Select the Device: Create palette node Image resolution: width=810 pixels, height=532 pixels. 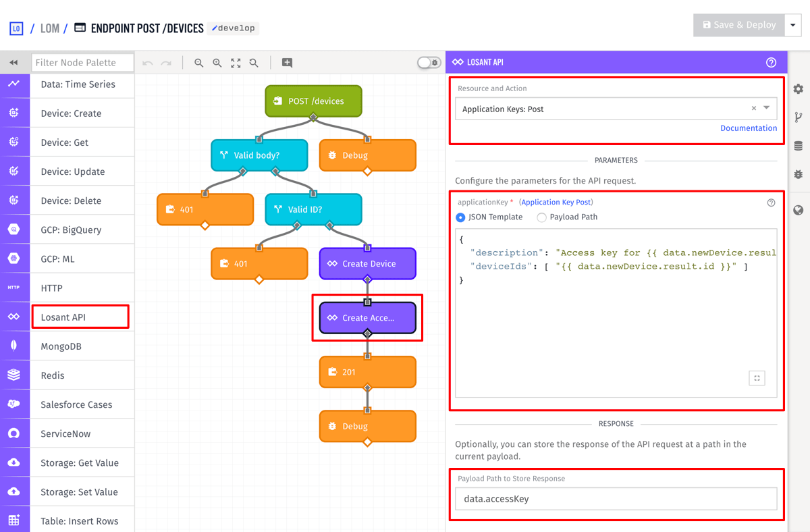(82, 113)
